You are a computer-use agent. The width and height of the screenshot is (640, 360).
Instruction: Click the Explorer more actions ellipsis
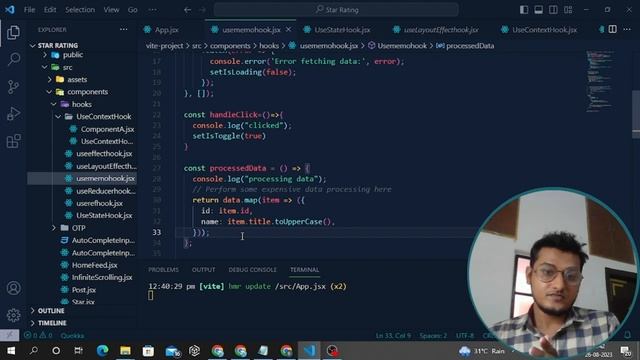124,29
